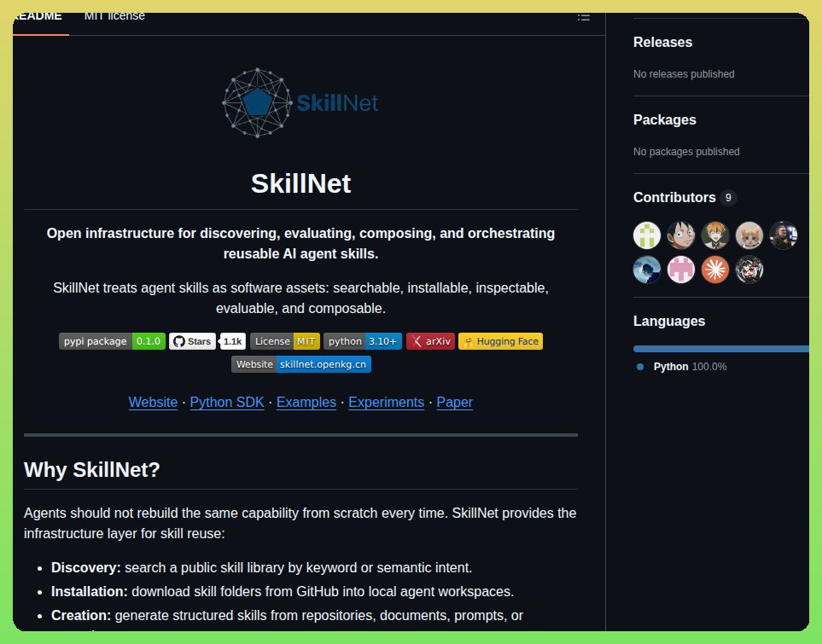822x644 pixels.
Task: Open the Contributors heading link
Action: (674, 197)
